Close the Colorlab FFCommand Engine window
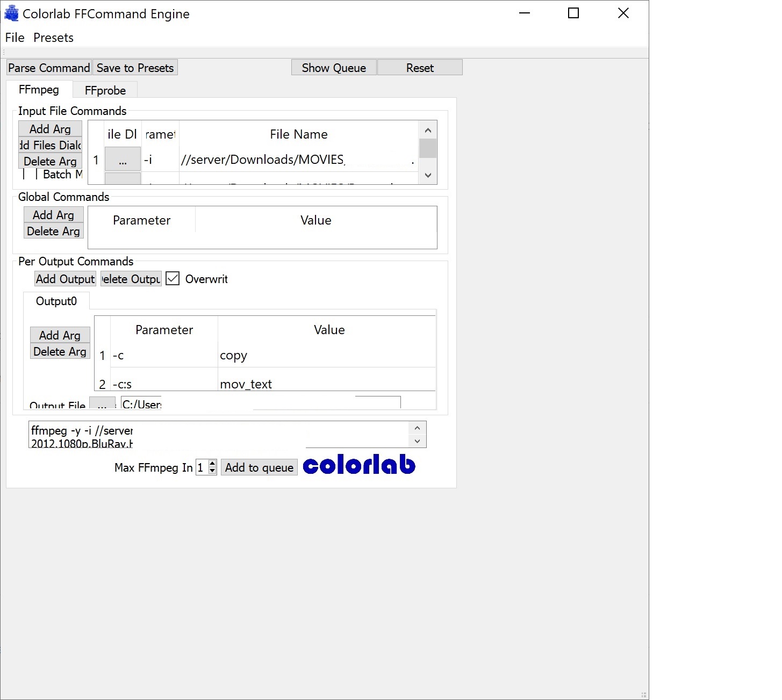Viewport: 782px width, 700px height. click(623, 13)
